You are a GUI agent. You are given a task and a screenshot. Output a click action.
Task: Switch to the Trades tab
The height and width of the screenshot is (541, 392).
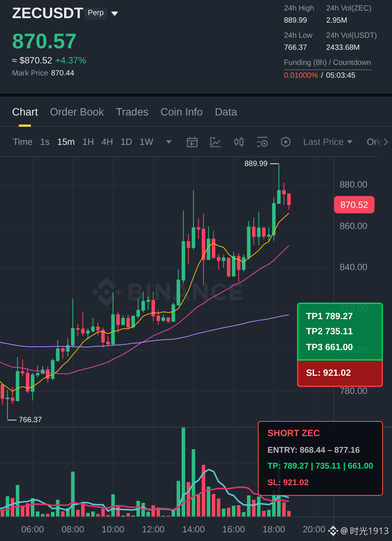[x=132, y=112]
